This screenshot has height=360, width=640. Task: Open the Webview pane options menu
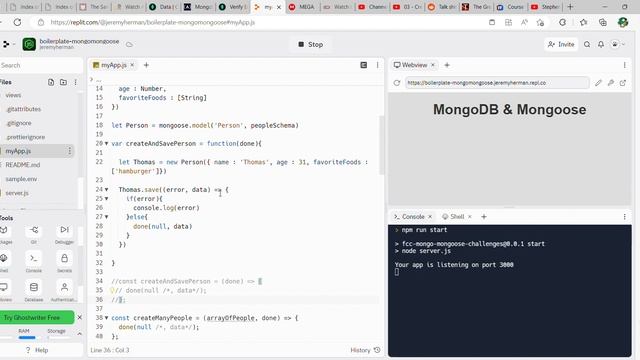click(624, 65)
